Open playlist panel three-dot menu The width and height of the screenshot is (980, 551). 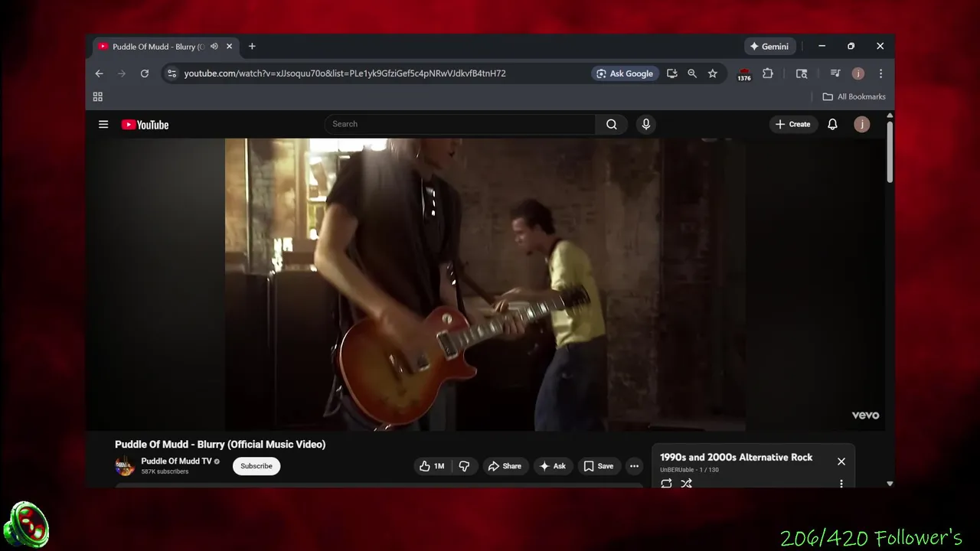click(841, 484)
